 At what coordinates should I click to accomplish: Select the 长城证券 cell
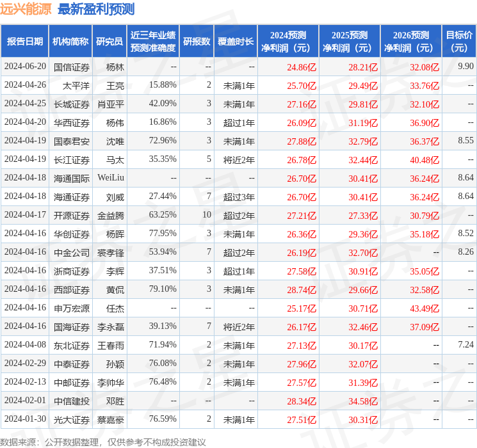[72, 104]
